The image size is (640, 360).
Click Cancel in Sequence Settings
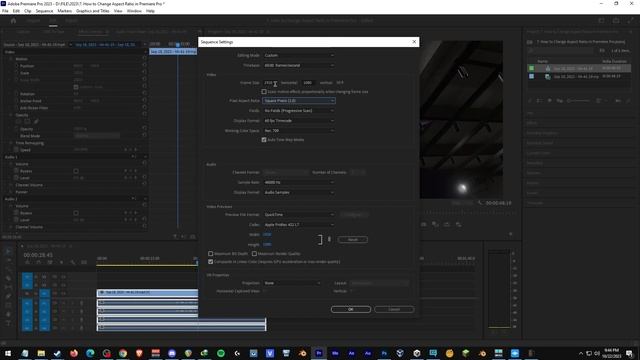click(x=394, y=309)
